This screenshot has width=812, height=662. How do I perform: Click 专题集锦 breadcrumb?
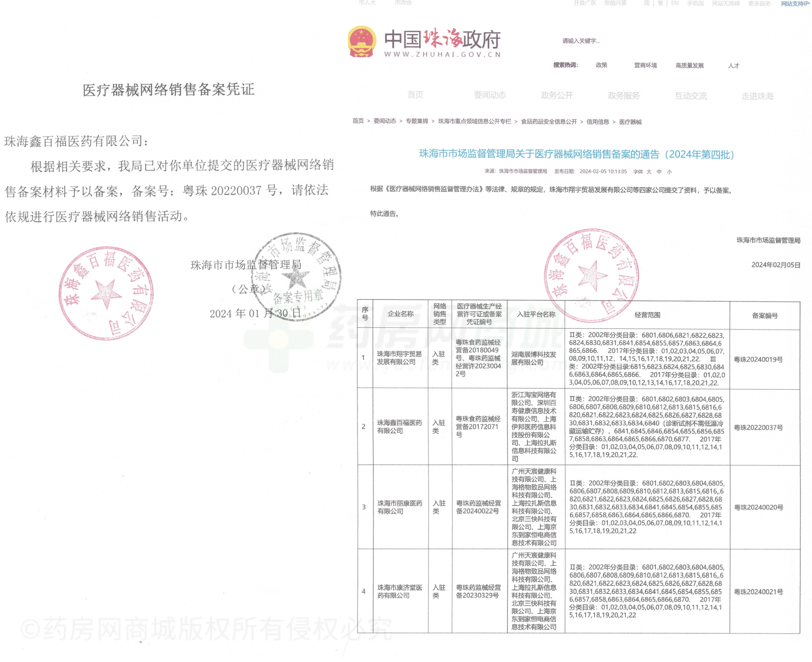417,121
